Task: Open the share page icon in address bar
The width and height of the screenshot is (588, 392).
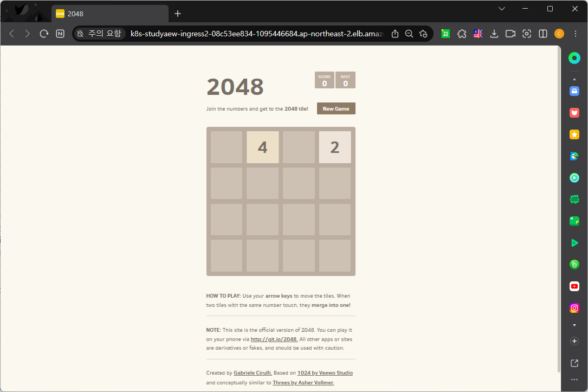Action: click(x=395, y=34)
